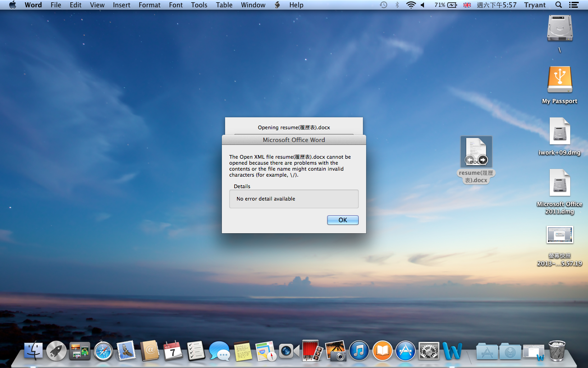The width and height of the screenshot is (588, 368).
Task: Click the clock showing 5:57
Action: (497, 5)
